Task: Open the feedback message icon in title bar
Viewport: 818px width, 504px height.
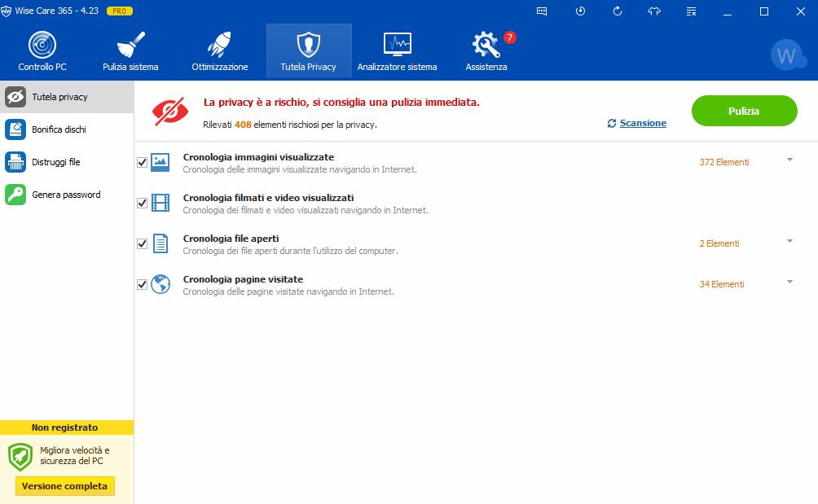Action: point(542,11)
